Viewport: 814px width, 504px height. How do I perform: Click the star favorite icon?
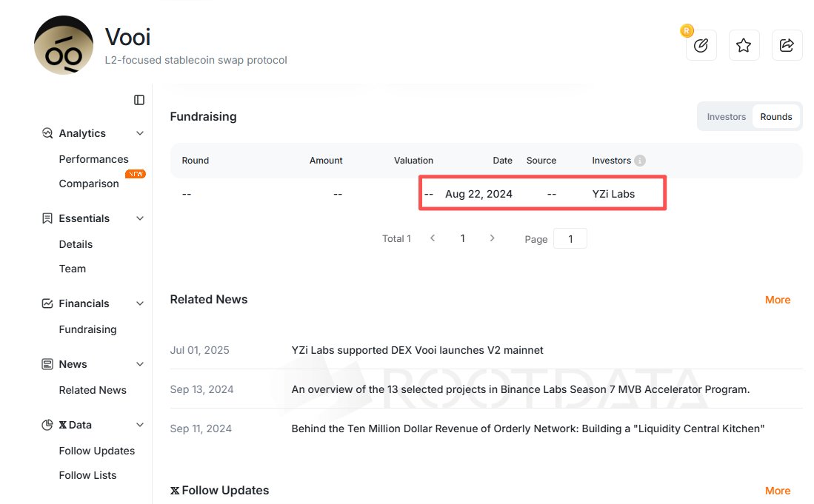(x=744, y=46)
